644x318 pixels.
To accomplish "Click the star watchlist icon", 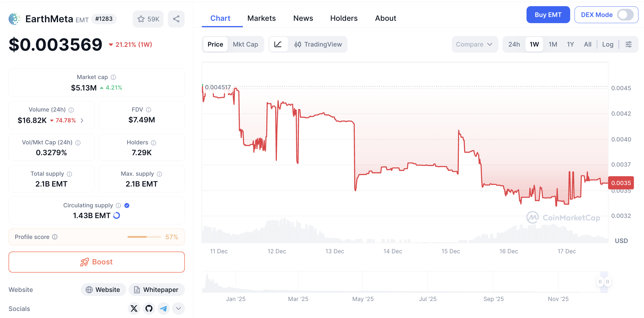I will coord(141,19).
